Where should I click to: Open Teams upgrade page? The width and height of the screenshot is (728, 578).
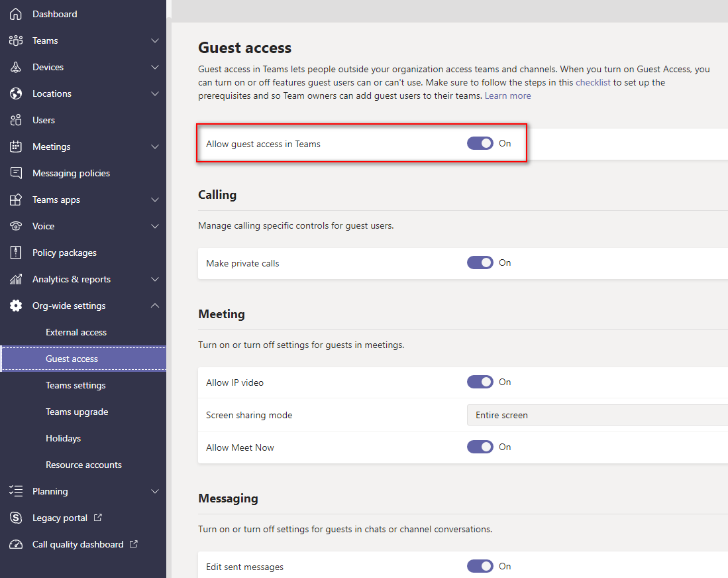(x=77, y=412)
